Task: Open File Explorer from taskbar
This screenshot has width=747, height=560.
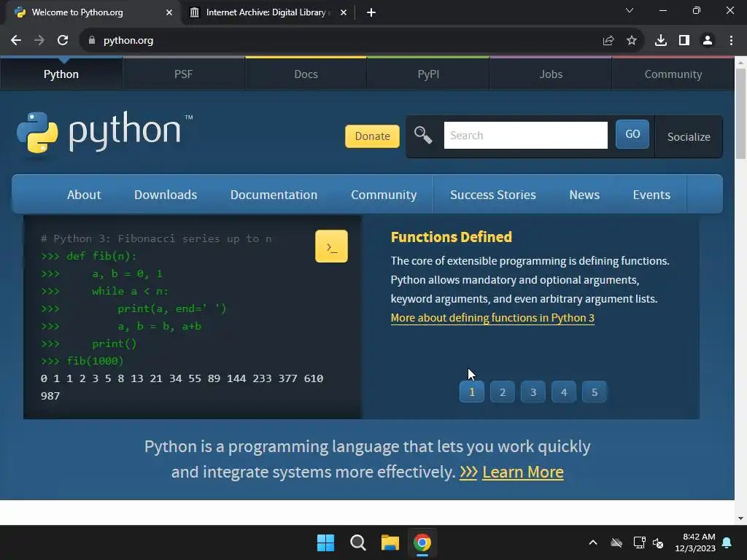Action: (390, 542)
